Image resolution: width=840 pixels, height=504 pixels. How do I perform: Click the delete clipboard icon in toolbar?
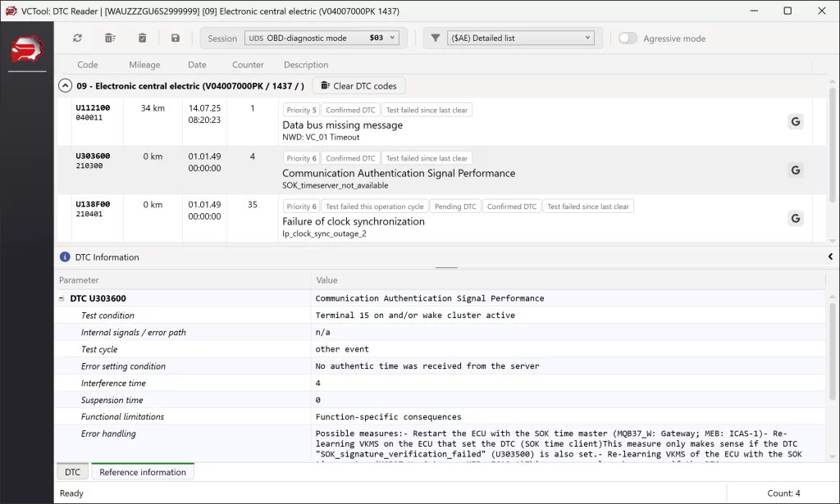pyautogui.click(x=142, y=38)
